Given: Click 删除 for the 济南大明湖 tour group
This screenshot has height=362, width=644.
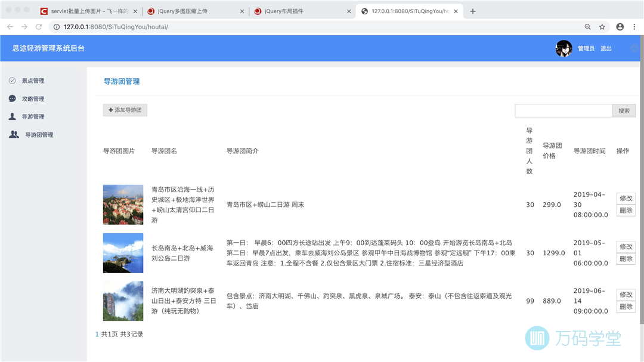Looking at the screenshot, I should pyautogui.click(x=626, y=307).
